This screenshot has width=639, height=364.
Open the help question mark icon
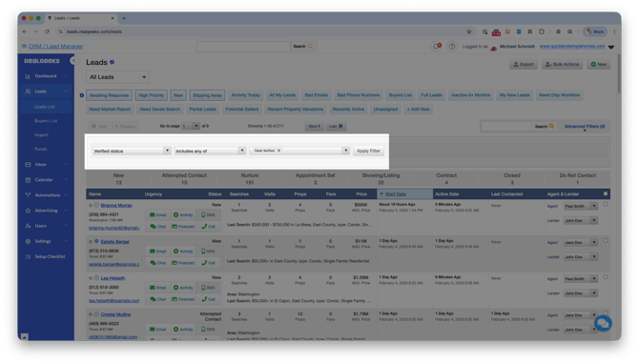pos(451,47)
